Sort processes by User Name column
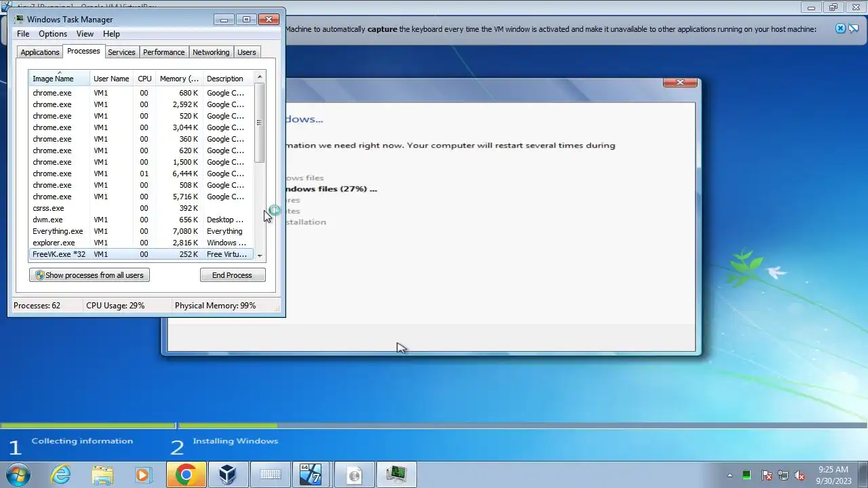 [112, 79]
